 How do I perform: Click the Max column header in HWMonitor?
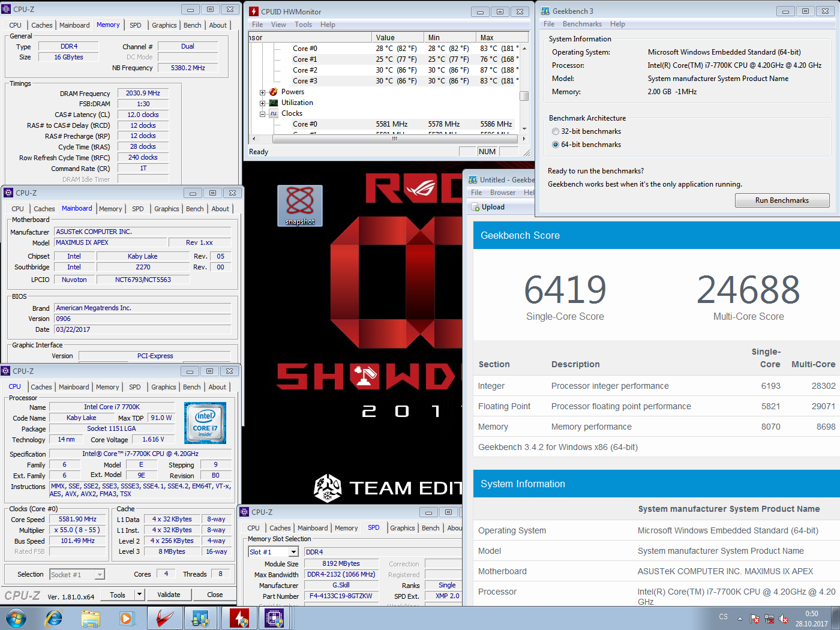click(503, 37)
